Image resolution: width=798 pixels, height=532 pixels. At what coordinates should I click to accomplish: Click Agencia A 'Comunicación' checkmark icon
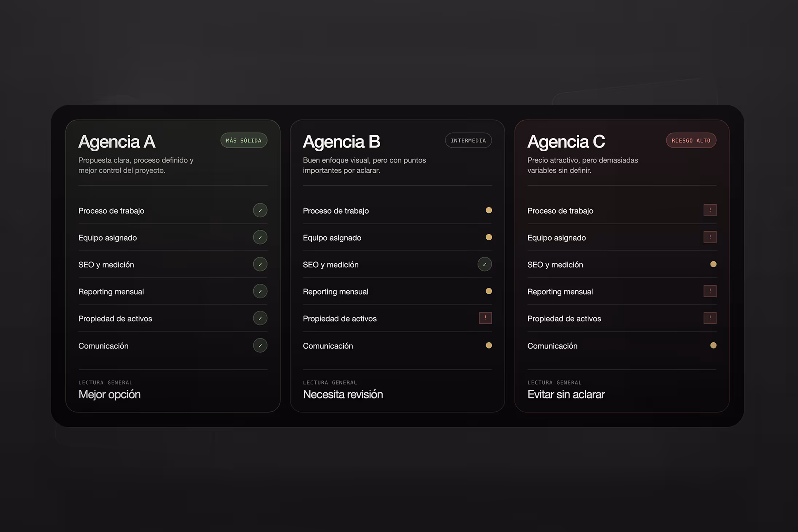[260, 345]
